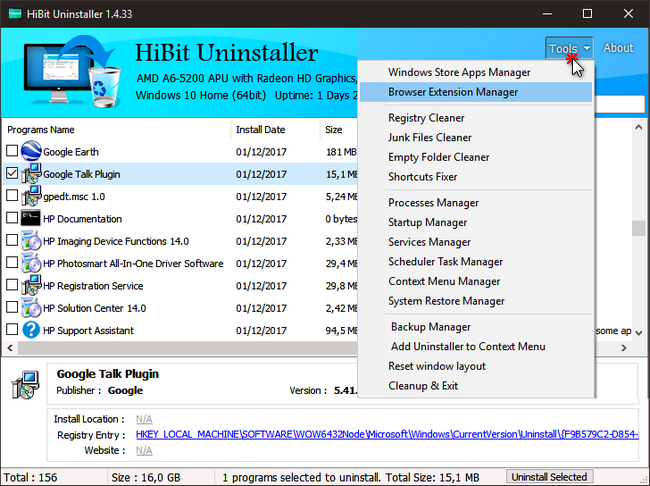Click the Size : 16,0 GB status entry
Image resolution: width=650 pixels, height=486 pixels.
click(x=146, y=477)
